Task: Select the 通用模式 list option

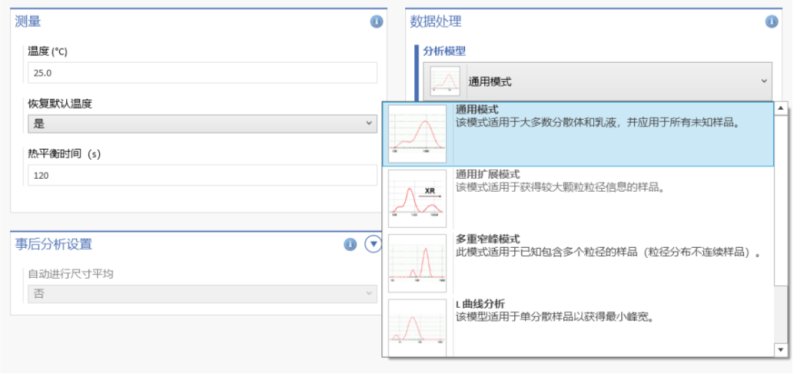Action: point(578,134)
